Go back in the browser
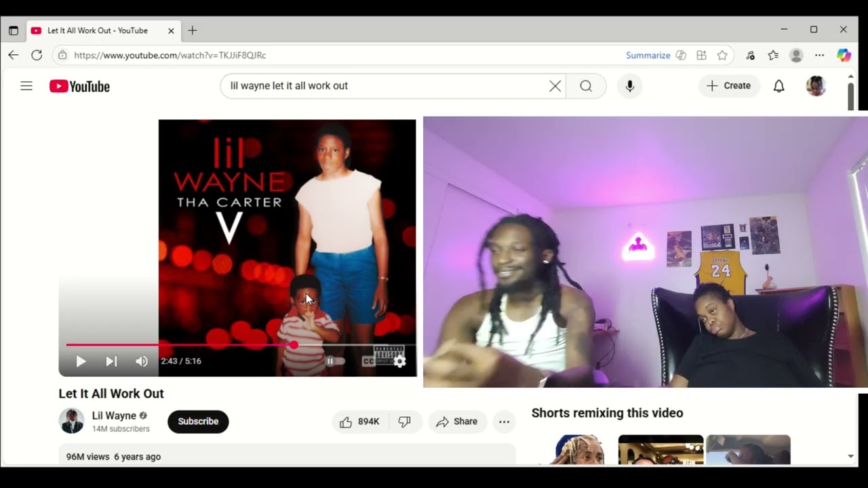This screenshot has height=488, width=868. click(14, 56)
